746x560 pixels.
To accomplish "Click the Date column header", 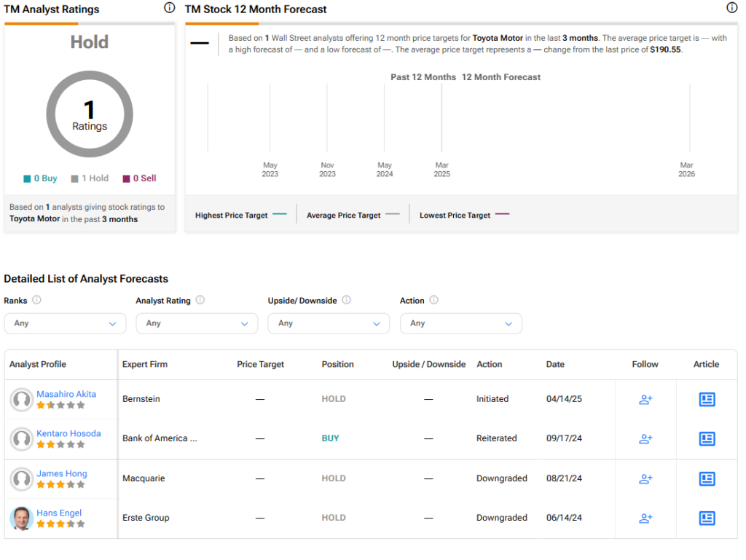I will pos(555,364).
